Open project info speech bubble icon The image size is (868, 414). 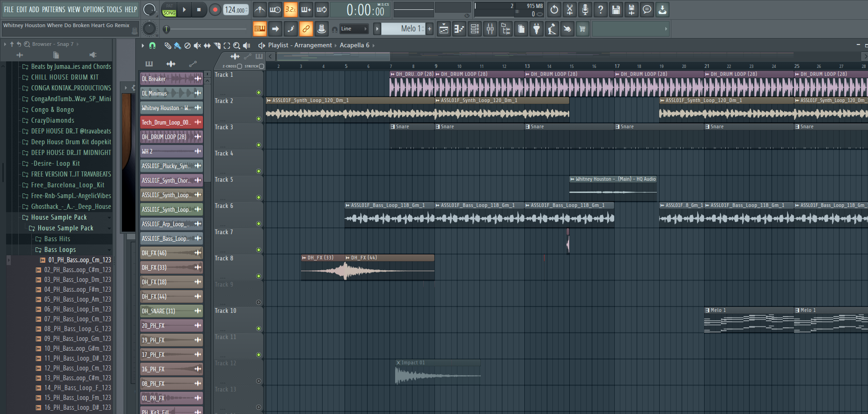pyautogui.click(x=647, y=9)
